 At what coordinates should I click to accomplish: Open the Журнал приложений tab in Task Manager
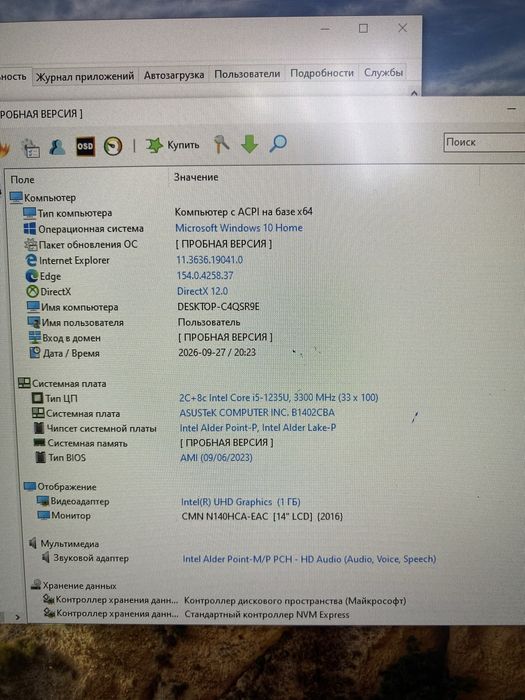coord(85,76)
